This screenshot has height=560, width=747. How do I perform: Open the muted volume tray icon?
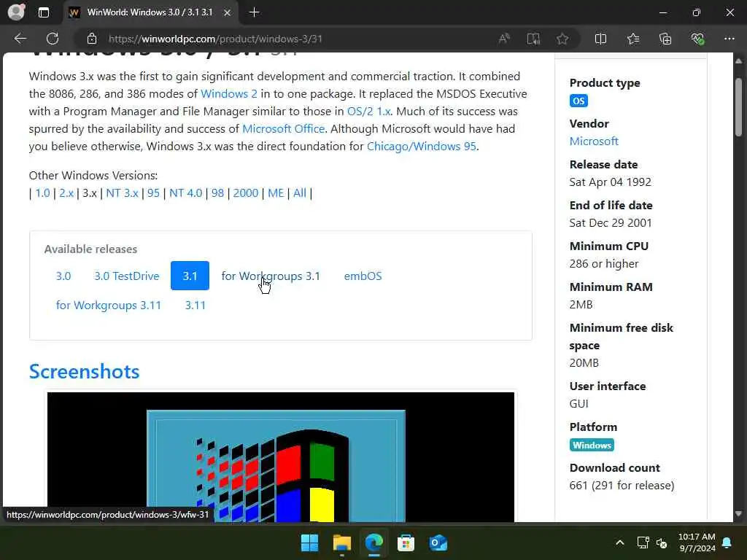pyautogui.click(x=662, y=542)
